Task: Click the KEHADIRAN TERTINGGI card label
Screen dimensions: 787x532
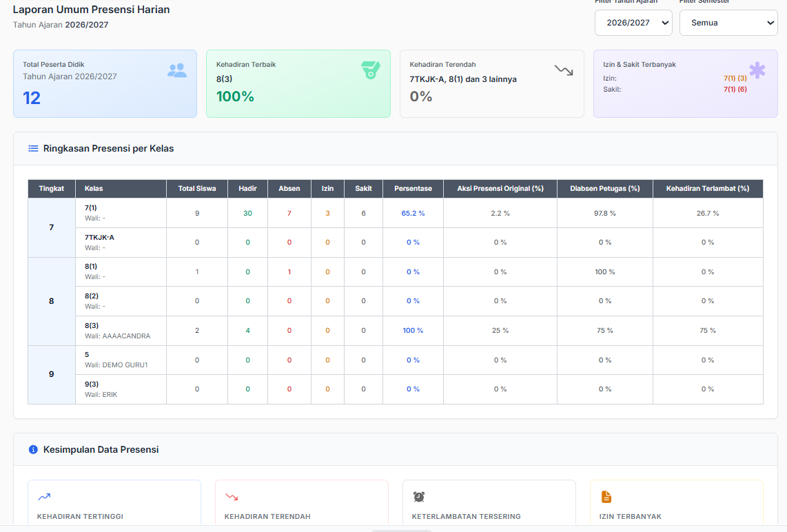Action: pos(81,516)
